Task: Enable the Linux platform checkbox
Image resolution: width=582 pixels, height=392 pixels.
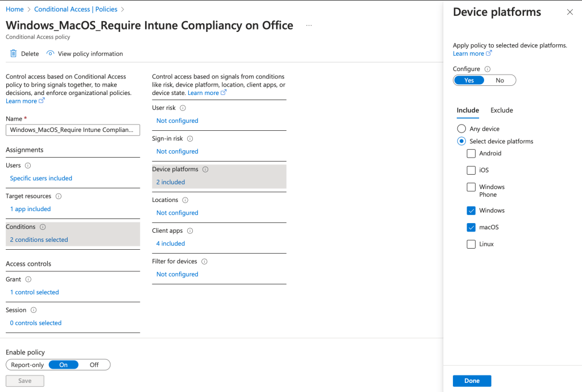Action: 471,244
